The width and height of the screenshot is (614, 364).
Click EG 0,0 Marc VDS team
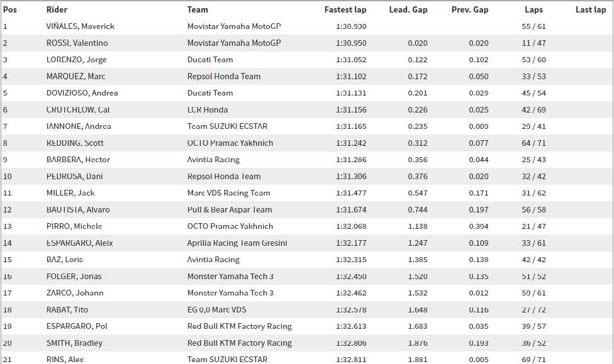(216, 309)
